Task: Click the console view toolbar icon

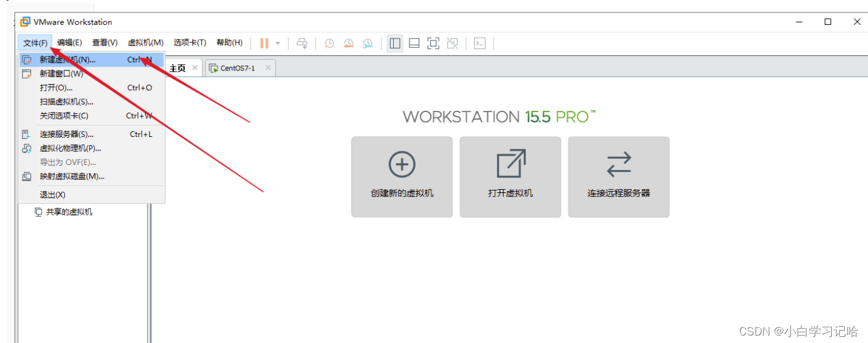Action: [x=480, y=43]
